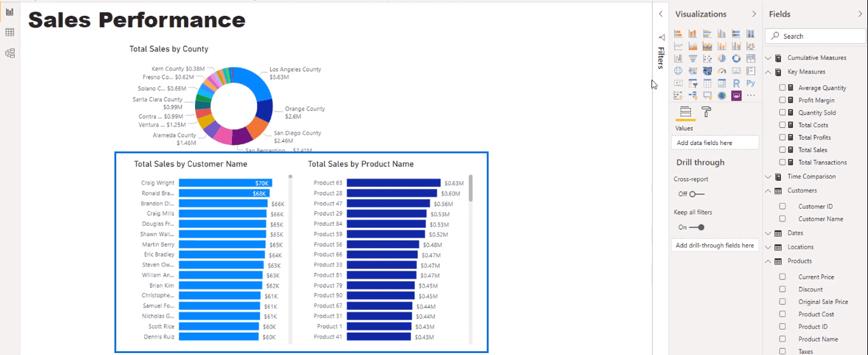
Task: Click product chart vertical scrollbar
Action: tap(470, 188)
